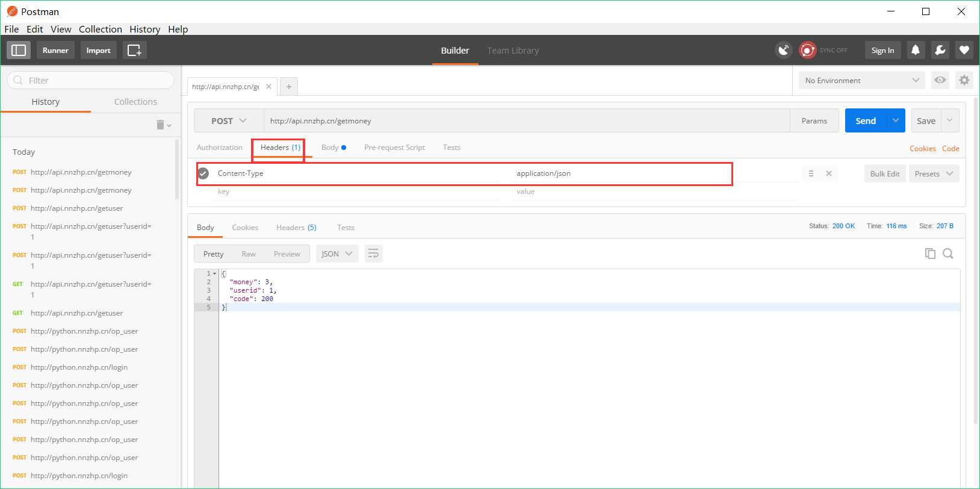Click the Content-Type row menu icon
Image resolution: width=980 pixels, height=489 pixels.
click(x=811, y=173)
